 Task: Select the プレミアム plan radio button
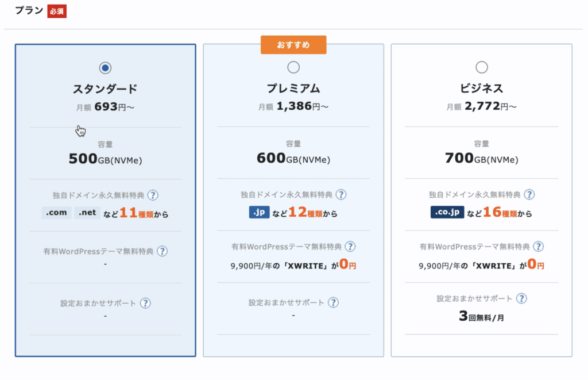(293, 68)
